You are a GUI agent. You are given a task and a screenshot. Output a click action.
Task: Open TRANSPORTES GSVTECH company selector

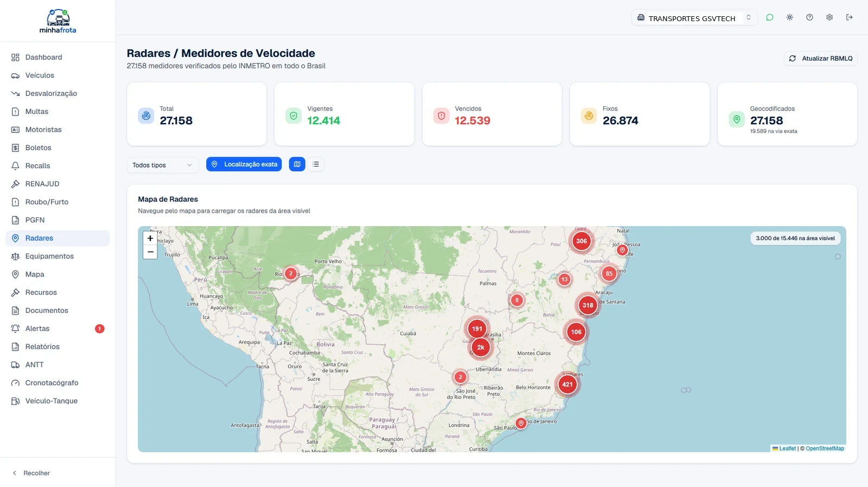tap(694, 18)
